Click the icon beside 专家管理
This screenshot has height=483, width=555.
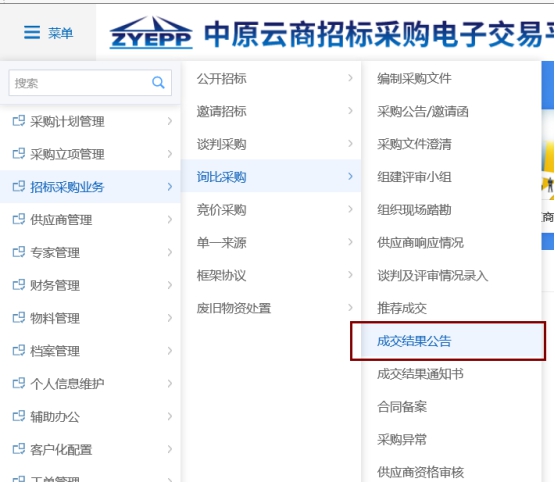coord(19,252)
